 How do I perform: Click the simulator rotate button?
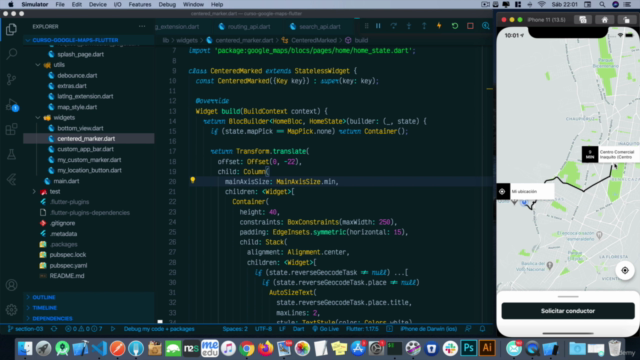(x=627, y=20)
